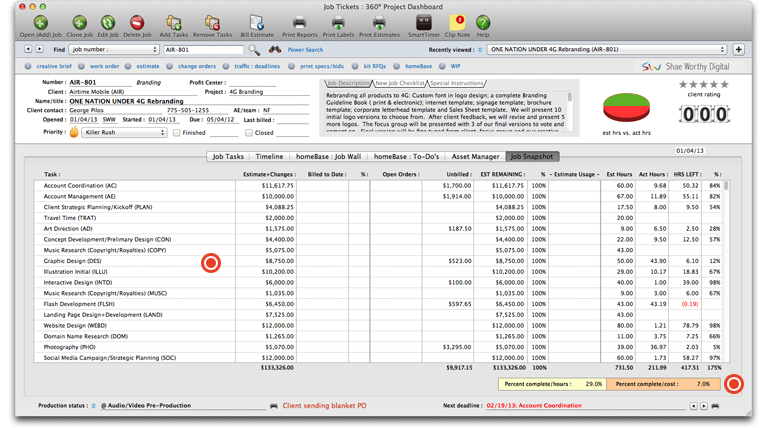Open the Find job number dropdown
The height and width of the screenshot is (428, 767).
pos(114,49)
